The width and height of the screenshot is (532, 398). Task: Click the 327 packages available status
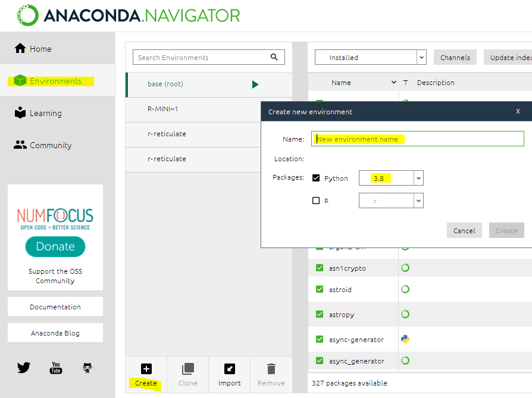pos(349,383)
